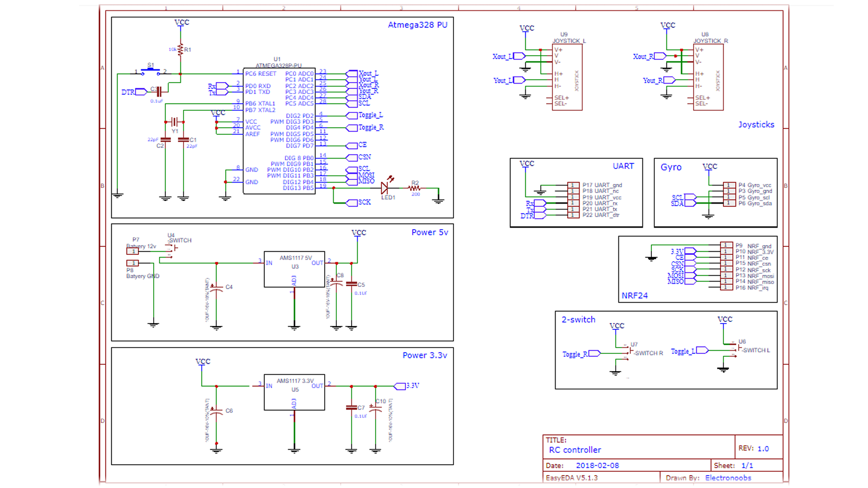Click the 'NRF24' block title
This screenshot has height=488, width=868.
tap(634, 296)
